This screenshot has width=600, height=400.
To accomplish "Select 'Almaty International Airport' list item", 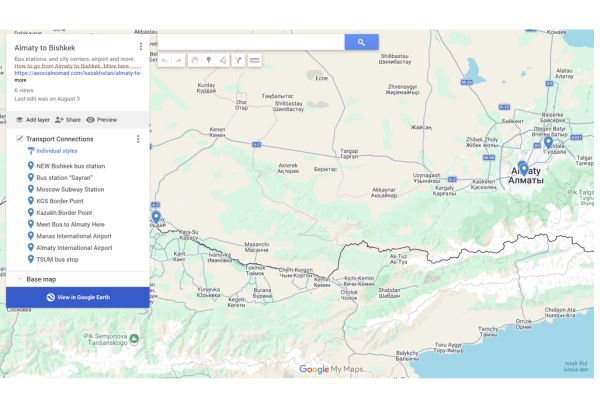I will coord(74,248).
